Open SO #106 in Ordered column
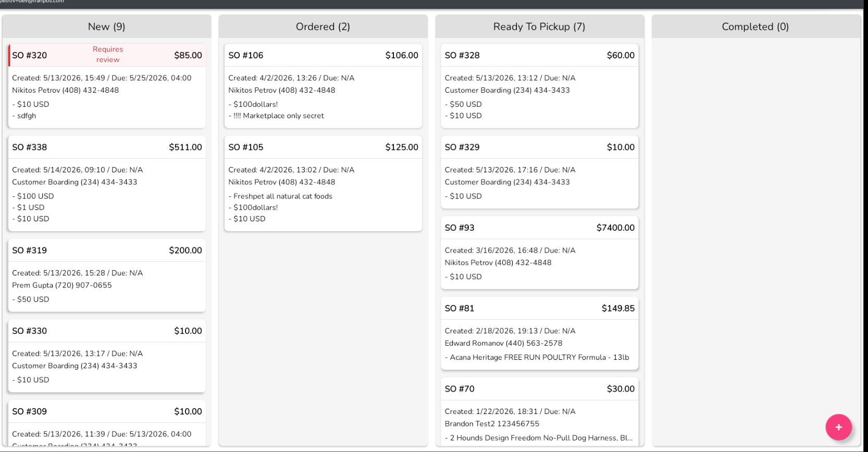 click(323, 86)
